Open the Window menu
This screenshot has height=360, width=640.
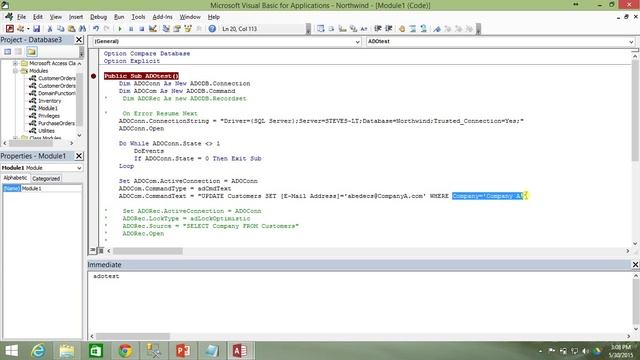click(x=190, y=17)
